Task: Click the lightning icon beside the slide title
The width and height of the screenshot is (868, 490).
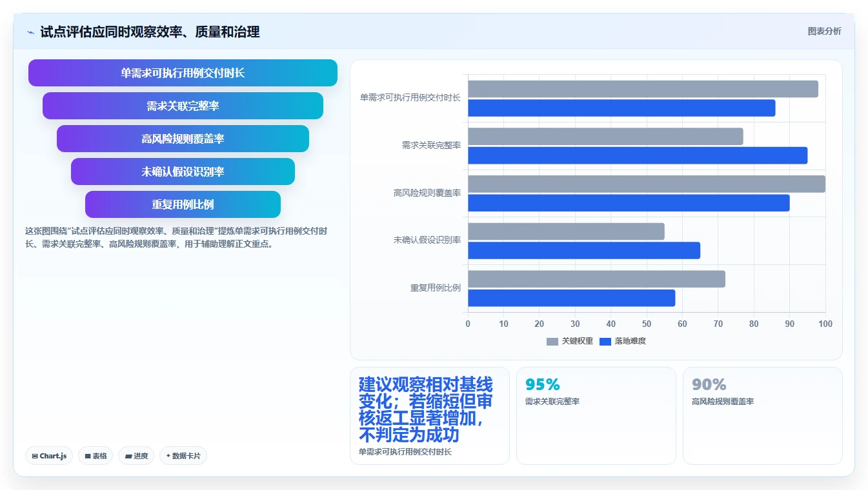Action: click(31, 32)
